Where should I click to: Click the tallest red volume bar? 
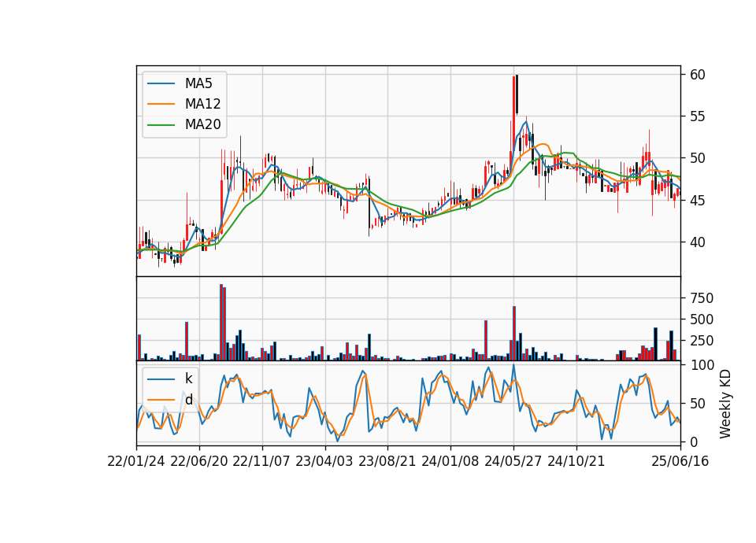221,323
